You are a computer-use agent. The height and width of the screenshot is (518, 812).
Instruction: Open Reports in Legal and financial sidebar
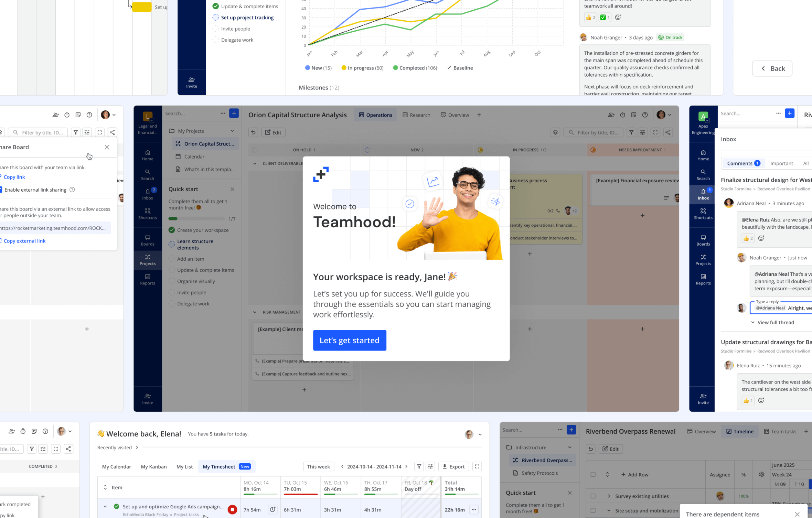147,279
